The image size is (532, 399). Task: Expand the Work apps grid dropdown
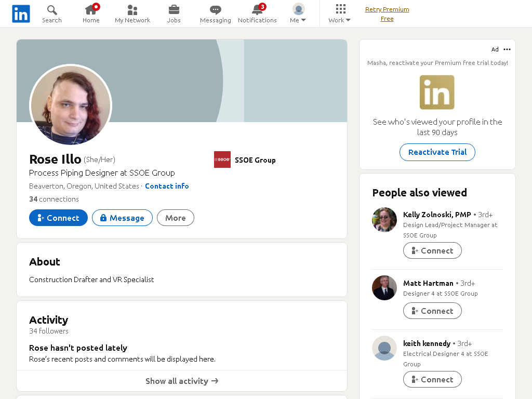click(340, 14)
